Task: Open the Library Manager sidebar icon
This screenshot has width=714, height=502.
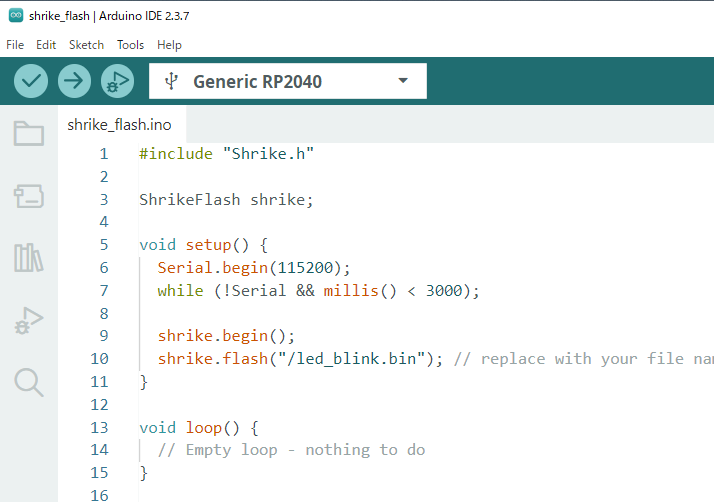Action: click(29, 257)
